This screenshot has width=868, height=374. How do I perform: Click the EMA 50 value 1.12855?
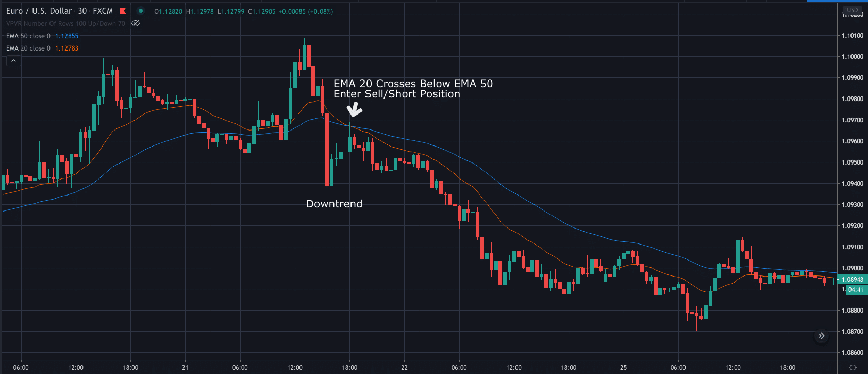[x=67, y=36]
